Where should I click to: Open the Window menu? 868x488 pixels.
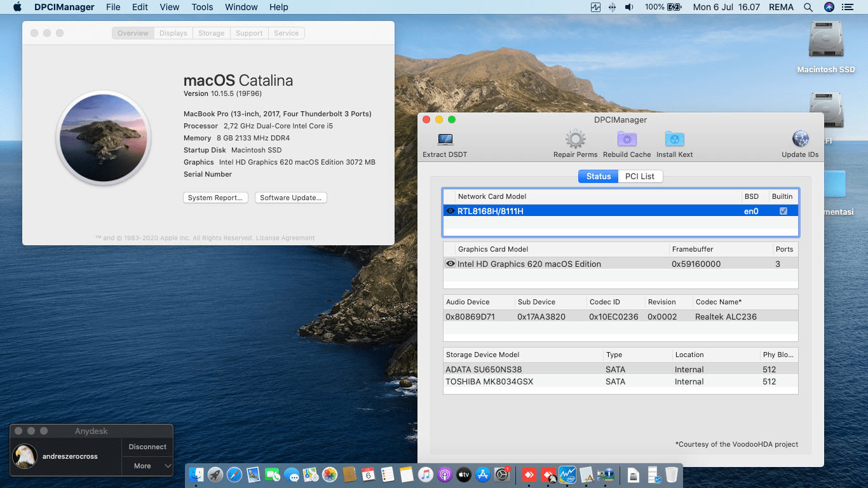[x=241, y=7]
